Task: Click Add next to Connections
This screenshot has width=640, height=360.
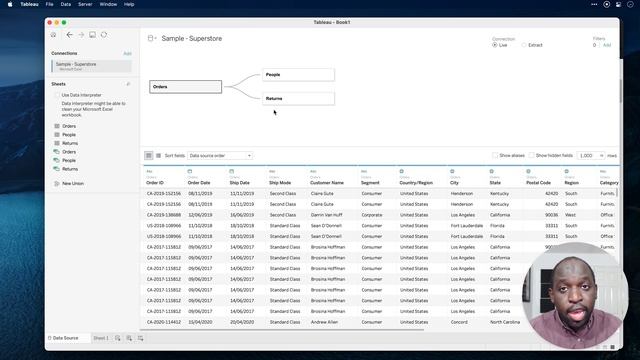Action: [x=127, y=53]
